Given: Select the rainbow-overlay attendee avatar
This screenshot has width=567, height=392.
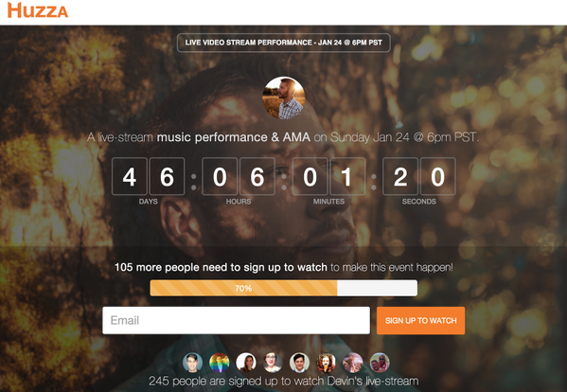Looking at the screenshot, I should (220, 363).
